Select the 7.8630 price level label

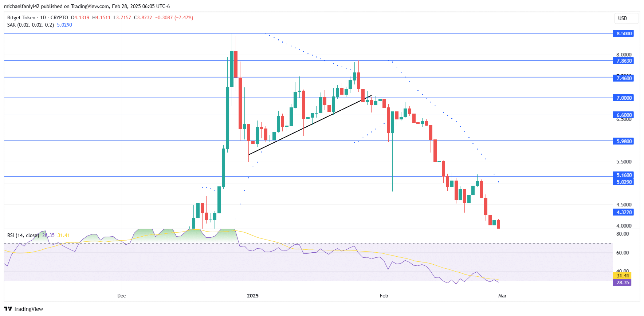tap(624, 61)
